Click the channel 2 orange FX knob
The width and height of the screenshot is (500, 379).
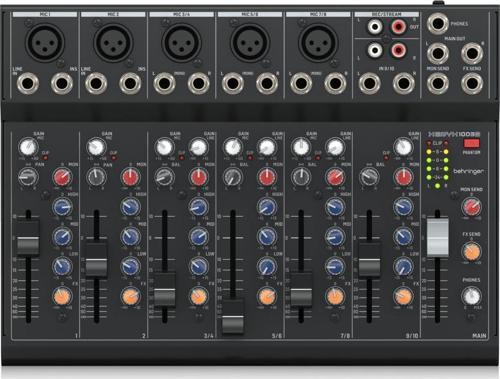click(x=130, y=296)
